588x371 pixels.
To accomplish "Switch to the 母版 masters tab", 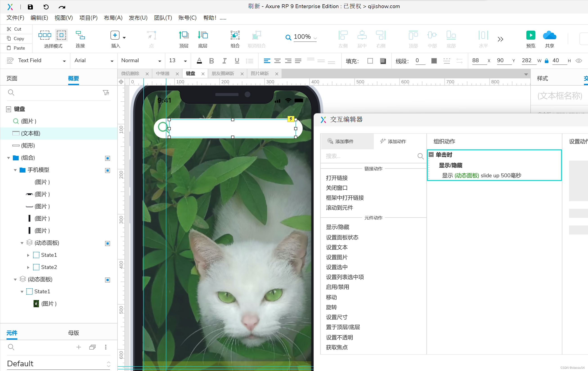I will (x=74, y=333).
